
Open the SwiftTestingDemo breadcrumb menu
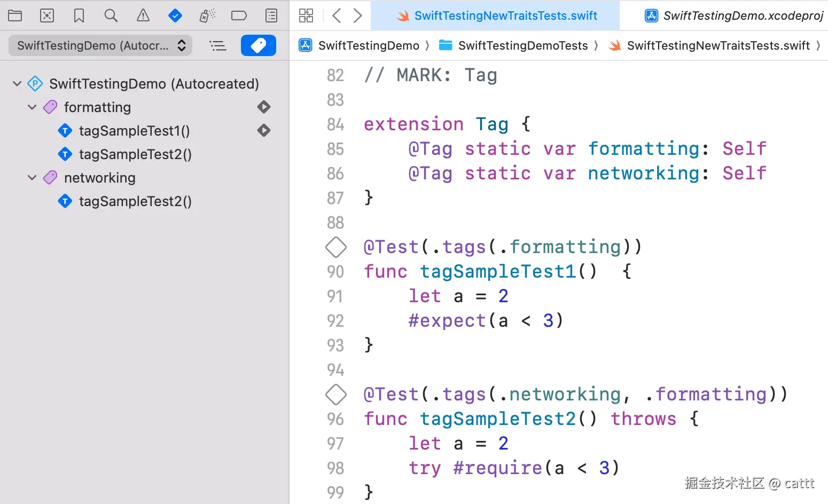[x=369, y=46]
